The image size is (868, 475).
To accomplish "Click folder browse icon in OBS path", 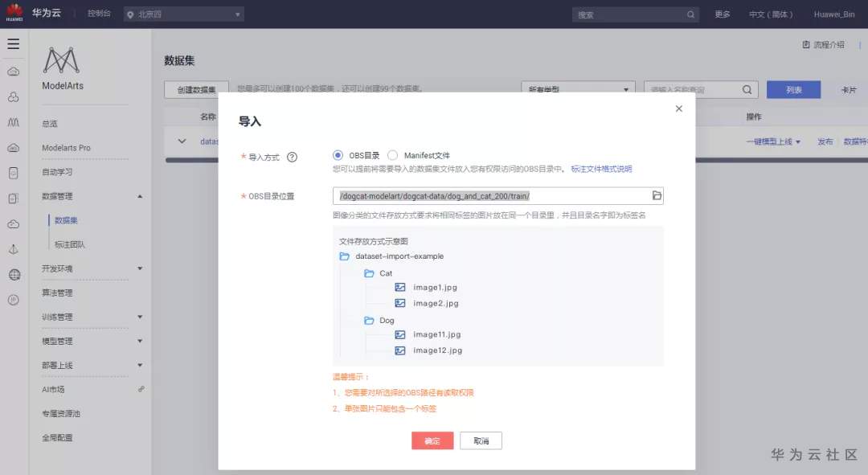I will 657,195.
